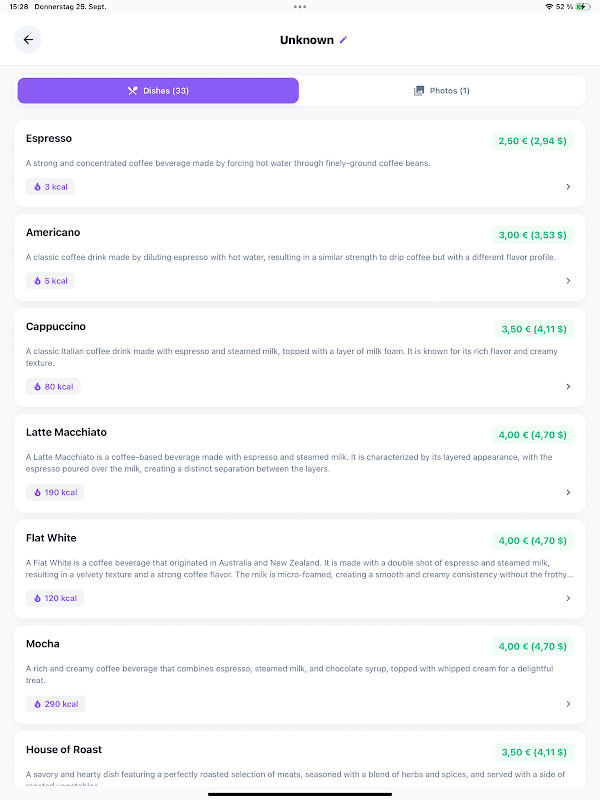Tap the flame icon on Cappuccino's calories
Image resolution: width=600 pixels, height=800 pixels.
tap(38, 387)
